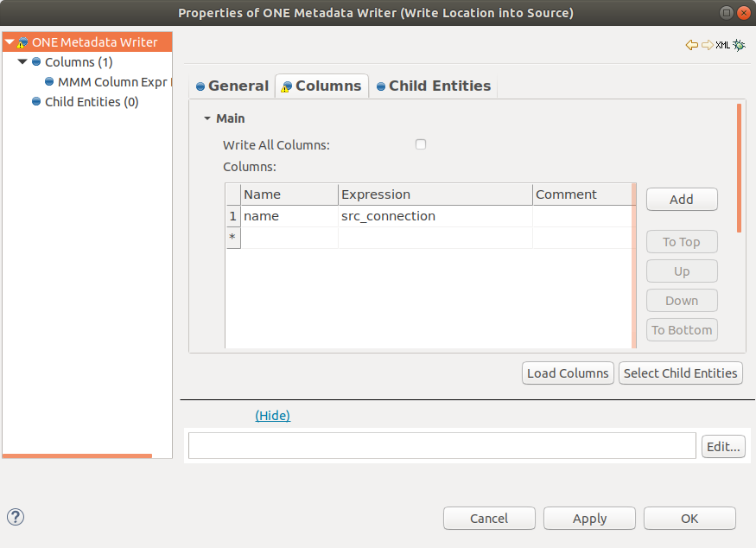Click the debug bug icon
Screen dimensions: 756x548
click(x=740, y=45)
